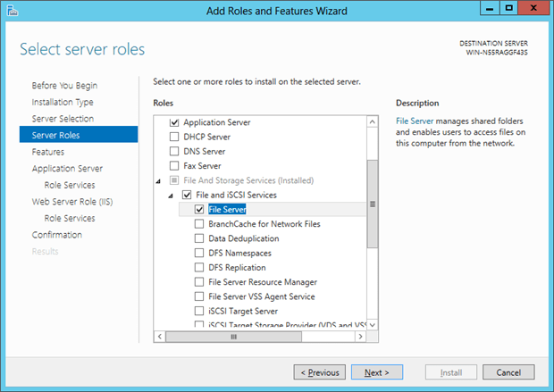Click File Server link in Description

click(415, 121)
